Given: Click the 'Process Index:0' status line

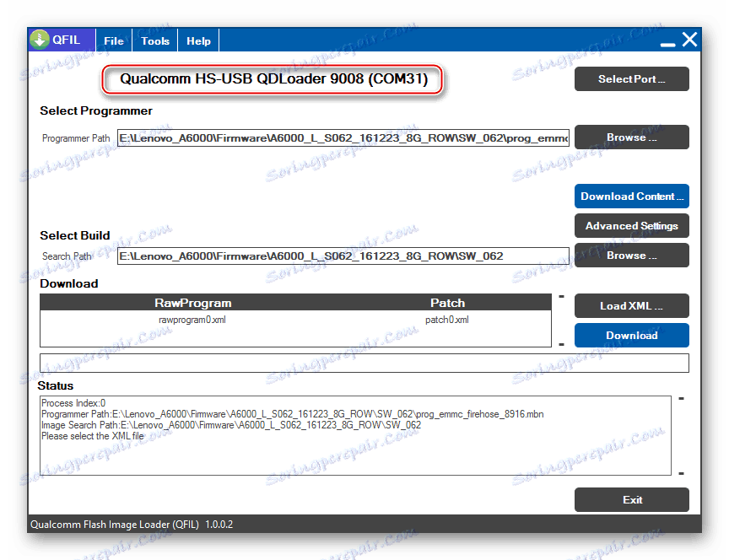Looking at the screenshot, I should click(x=73, y=403).
